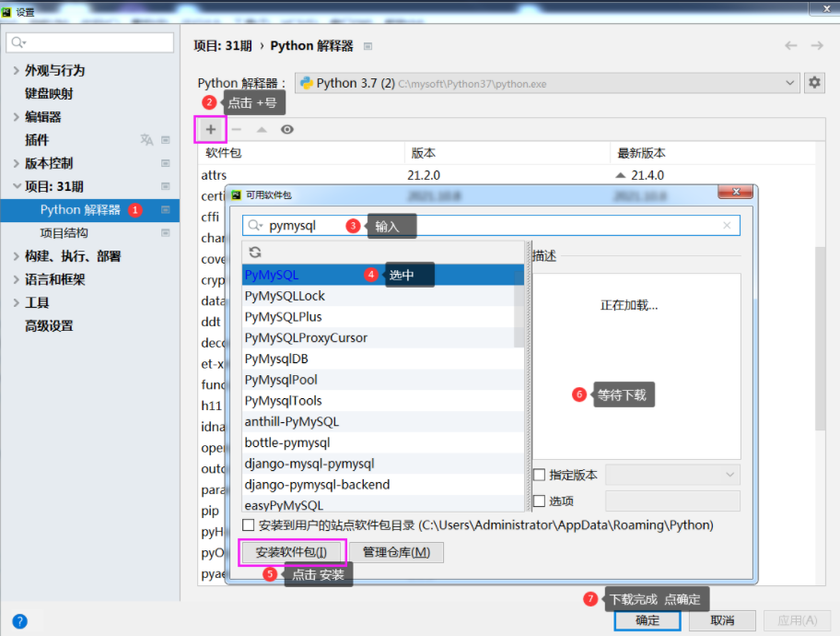Open the Python 解释器 dropdown
Image resolution: width=840 pixels, height=636 pixels.
tap(547, 83)
